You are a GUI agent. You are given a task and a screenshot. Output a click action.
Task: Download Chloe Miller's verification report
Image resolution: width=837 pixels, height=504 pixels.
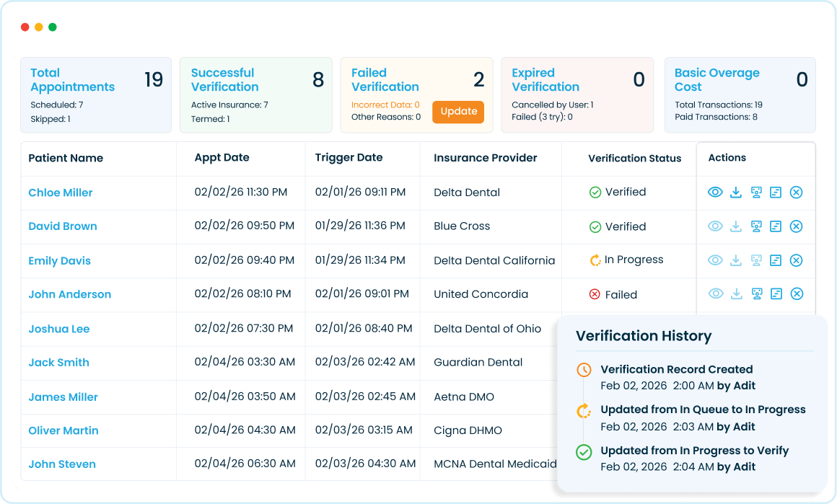pyautogui.click(x=736, y=192)
